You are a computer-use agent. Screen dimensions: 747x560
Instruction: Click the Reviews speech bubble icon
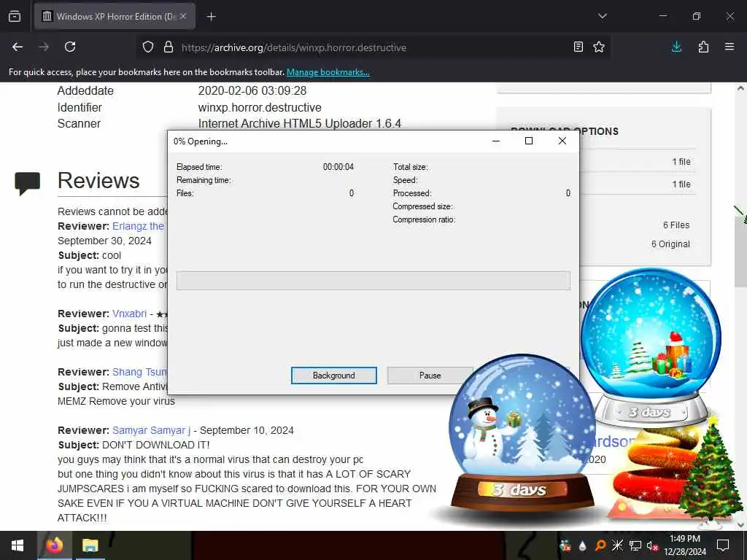[x=28, y=183]
